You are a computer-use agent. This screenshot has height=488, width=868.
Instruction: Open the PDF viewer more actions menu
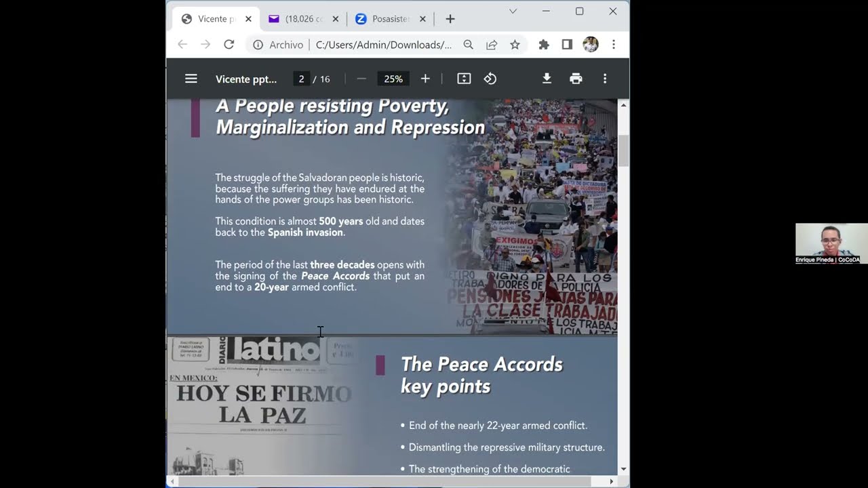(x=605, y=79)
